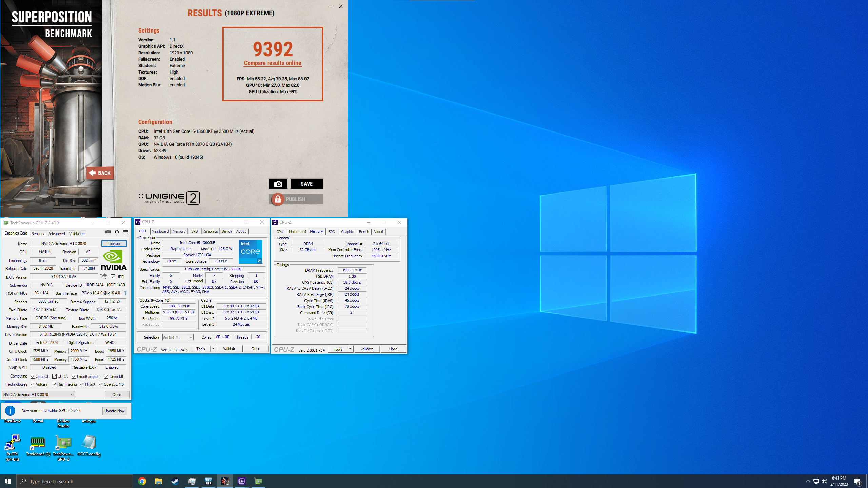
Task: Click the Back arrow button in Superposition
Action: [x=100, y=173]
